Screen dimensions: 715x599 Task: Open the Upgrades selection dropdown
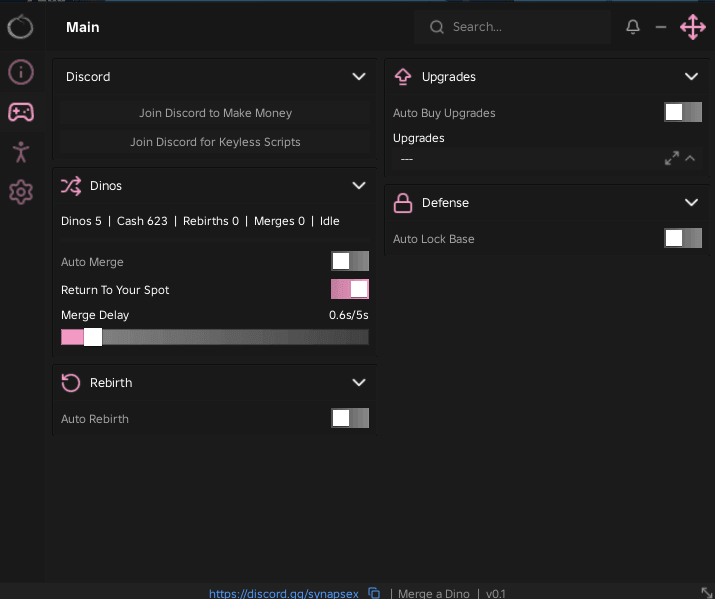point(547,159)
